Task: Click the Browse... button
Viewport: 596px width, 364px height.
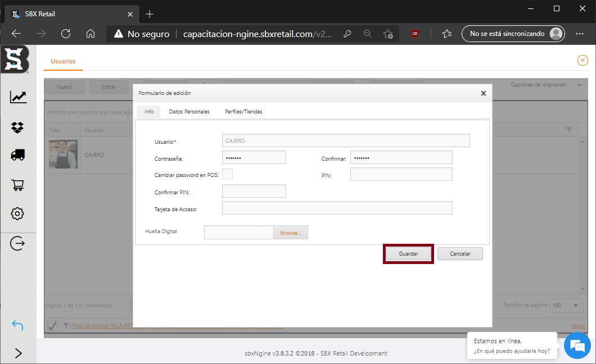Action: tap(290, 233)
